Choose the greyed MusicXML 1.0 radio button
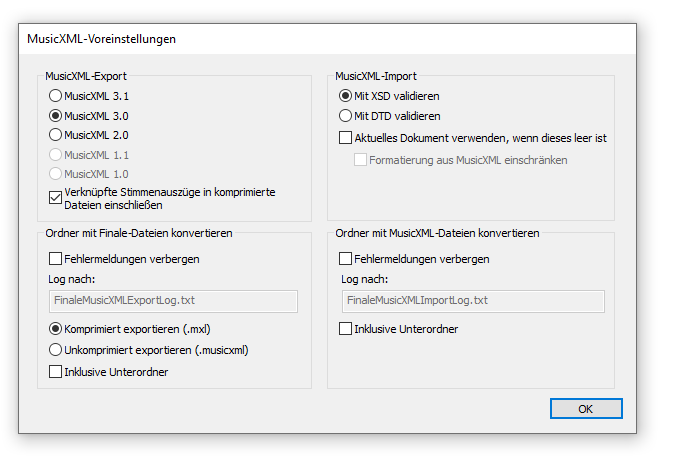This screenshot has width=680, height=466. (55, 174)
